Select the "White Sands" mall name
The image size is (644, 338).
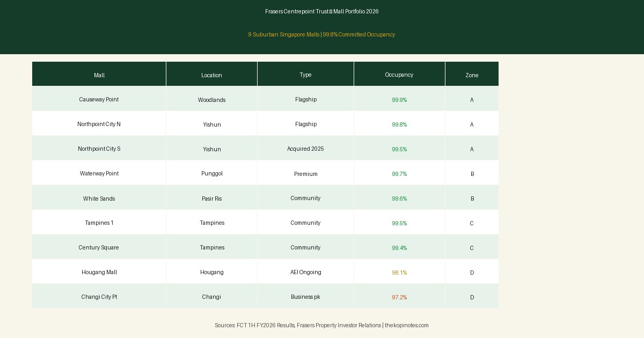tap(99, 199)
